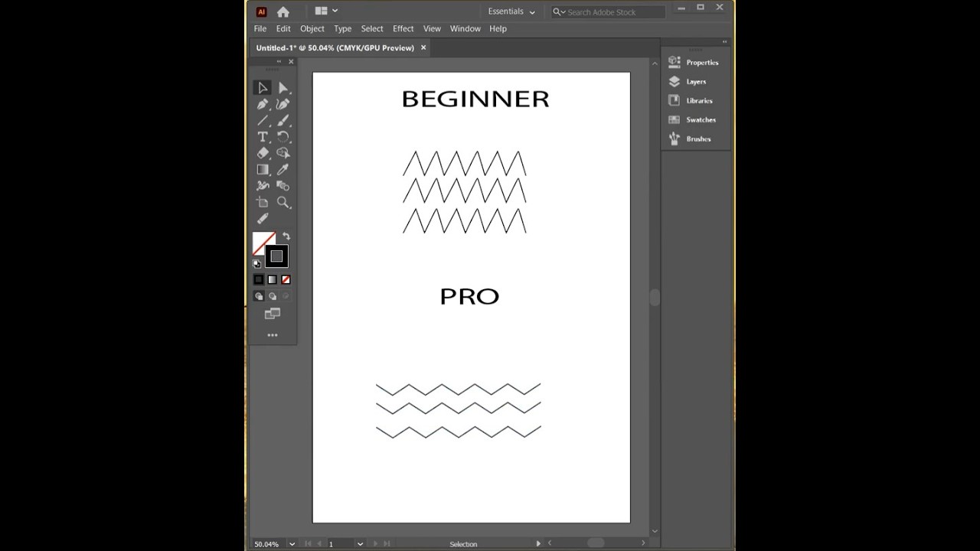This screenshot has height=551, width=980.
Task: Open artboard navigation dropdown
Action: click(x=360, y=544)
